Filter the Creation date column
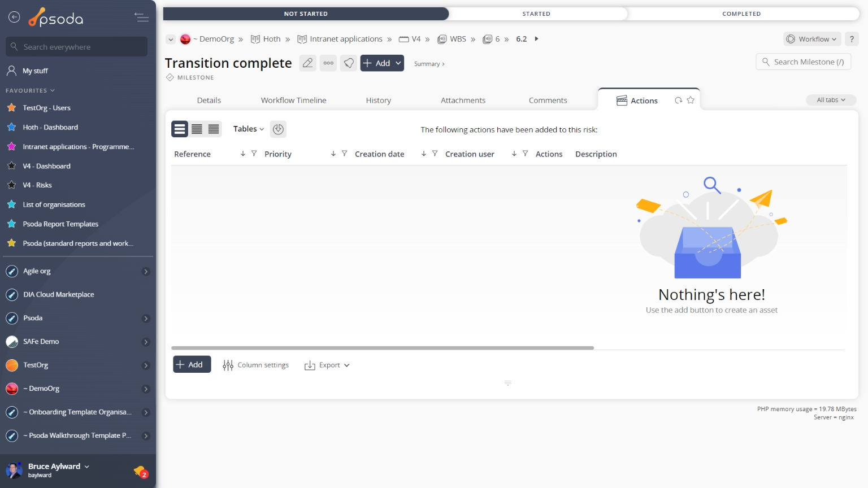868x488 pixels. (435, 154)
